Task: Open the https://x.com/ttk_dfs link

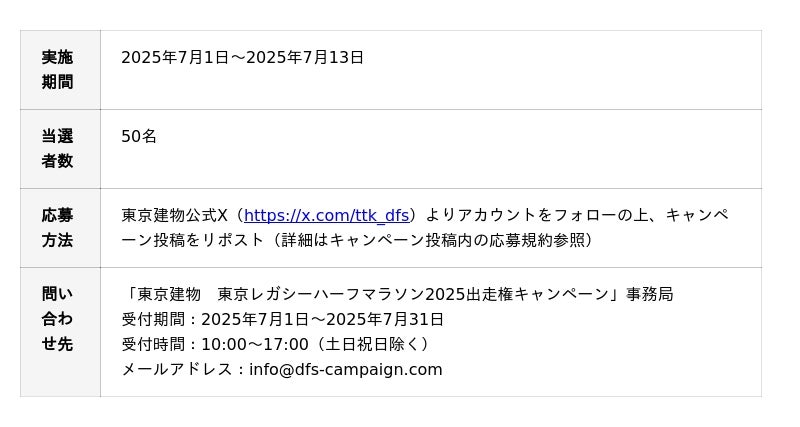Action: pos(326,215)
